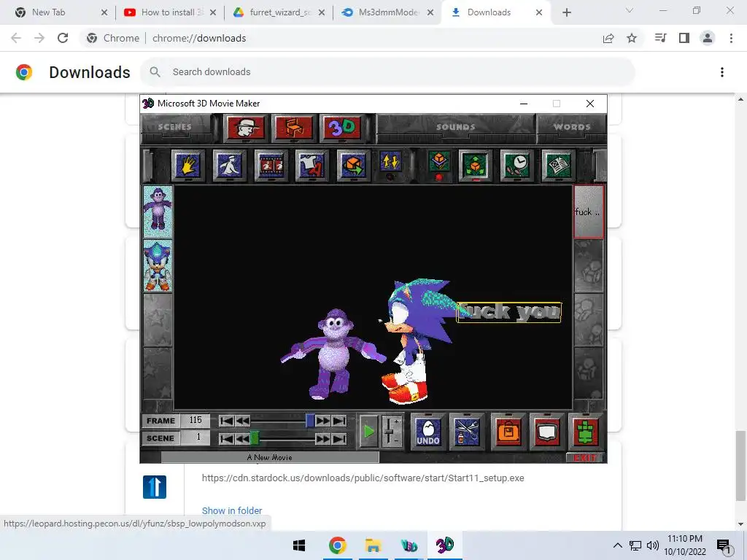This screenshot has width=747, height=560.
Task: Step forward one frame button
Action: (x=323, y=421)
